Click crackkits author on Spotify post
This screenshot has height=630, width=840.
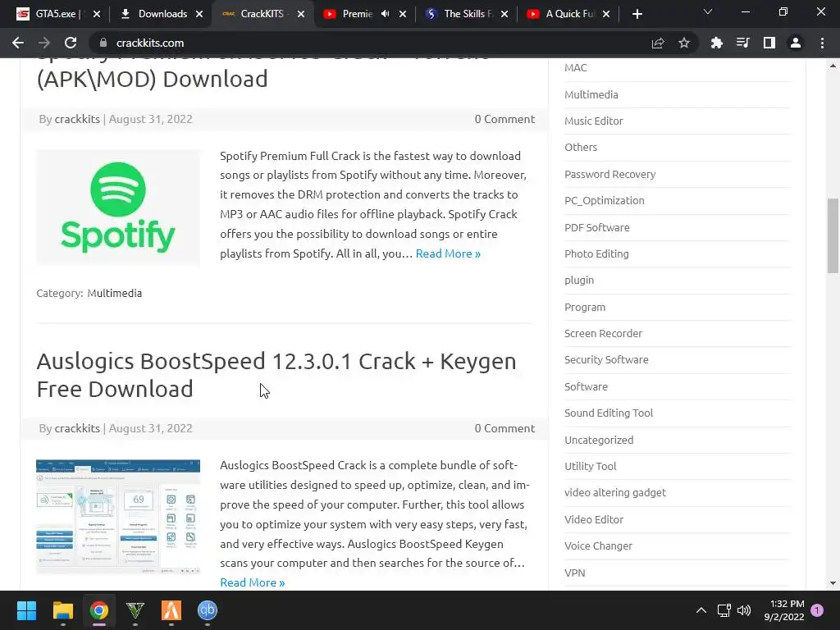[x=77, y=119]
